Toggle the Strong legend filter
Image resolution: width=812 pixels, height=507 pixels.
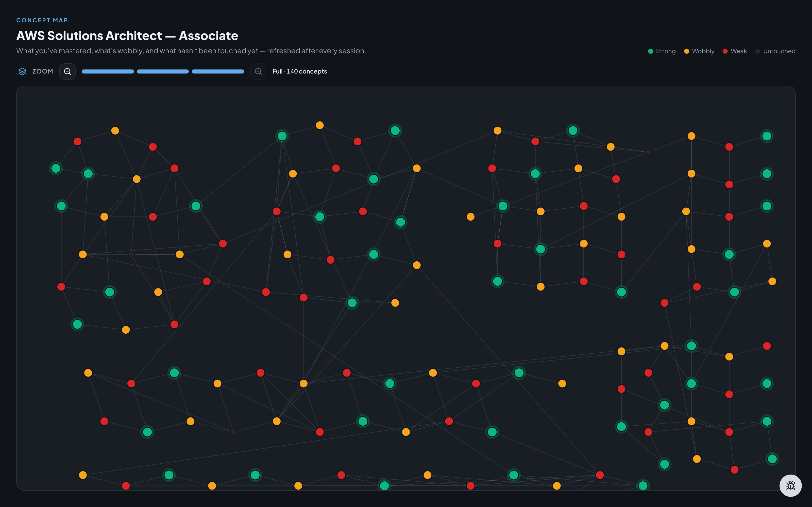pyautogui.click(x=662, y=51)
